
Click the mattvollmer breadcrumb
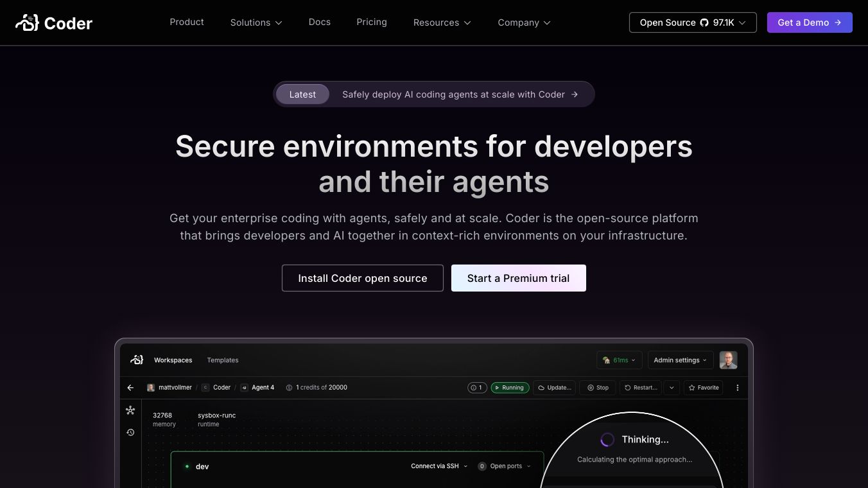(170, 388)
